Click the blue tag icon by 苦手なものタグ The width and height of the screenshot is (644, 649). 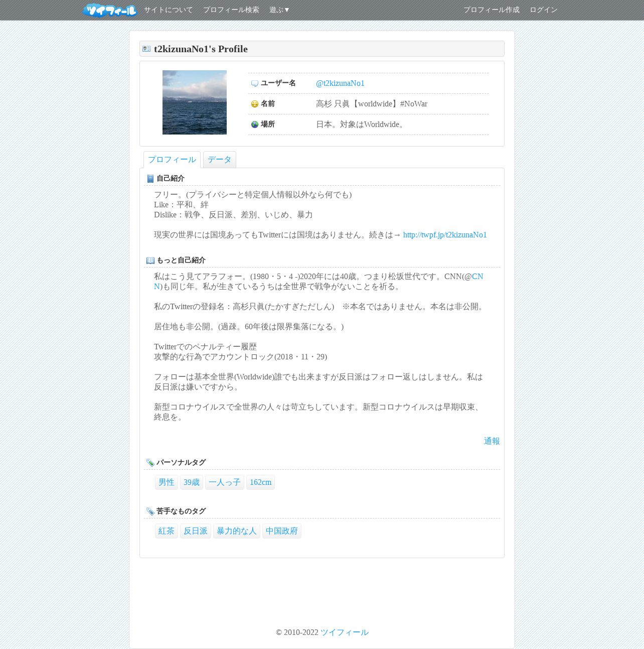(150, 511)
